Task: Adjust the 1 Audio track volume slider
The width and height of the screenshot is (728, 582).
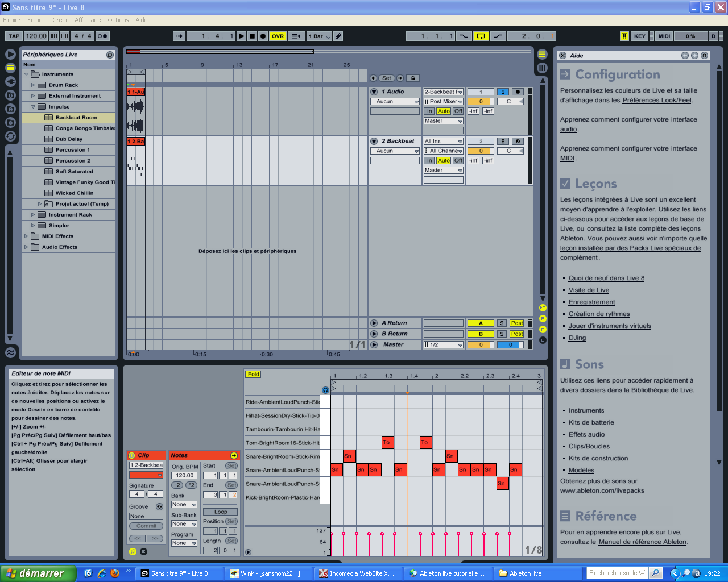Action: coord(481,101)
